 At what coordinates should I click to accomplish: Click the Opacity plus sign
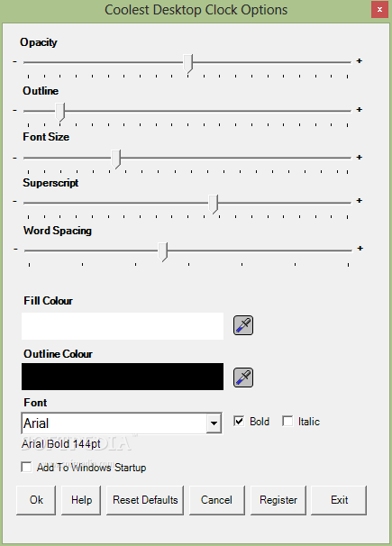(360, 61)
